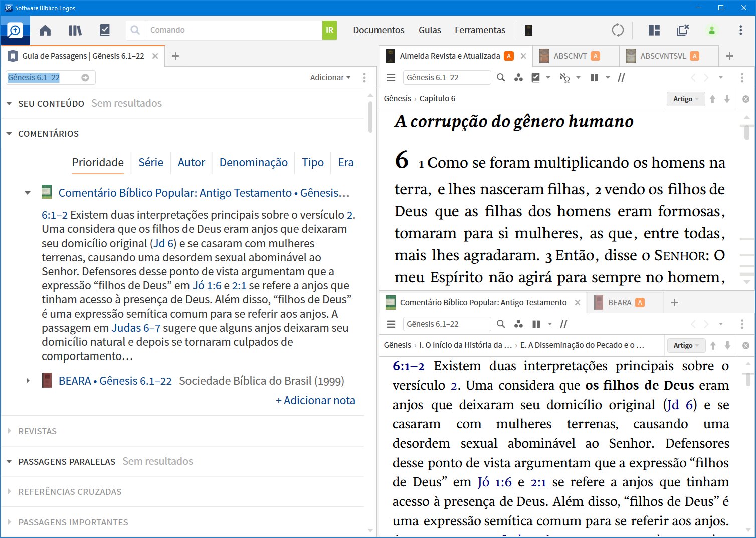
Task: Open the Home page icon
Action: click(x=45, y=30)
